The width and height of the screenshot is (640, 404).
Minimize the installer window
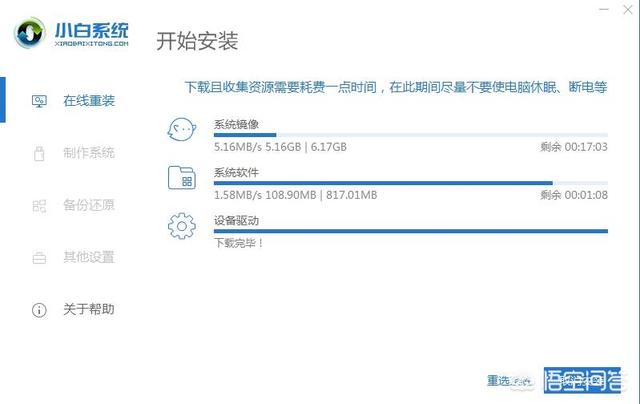[x=604, y=9]
